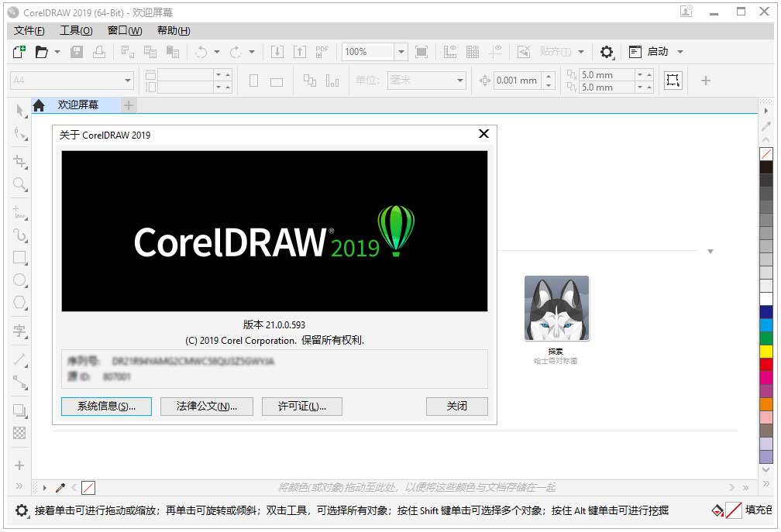The image size is (781, 532).
Task: Click the Publish to PDF icon
Action: click(322, 52)
